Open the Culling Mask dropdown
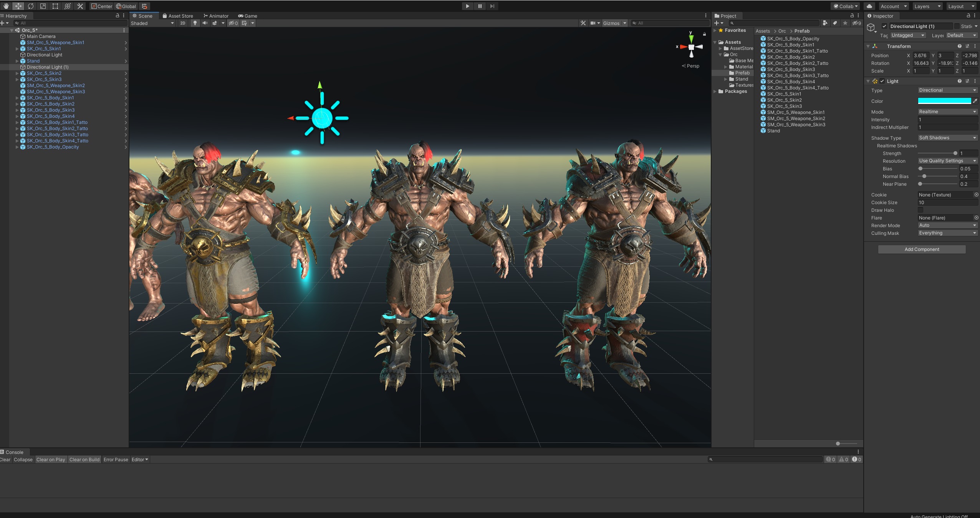This screenshot has height=518, width=980. click(x=947, y=233)
